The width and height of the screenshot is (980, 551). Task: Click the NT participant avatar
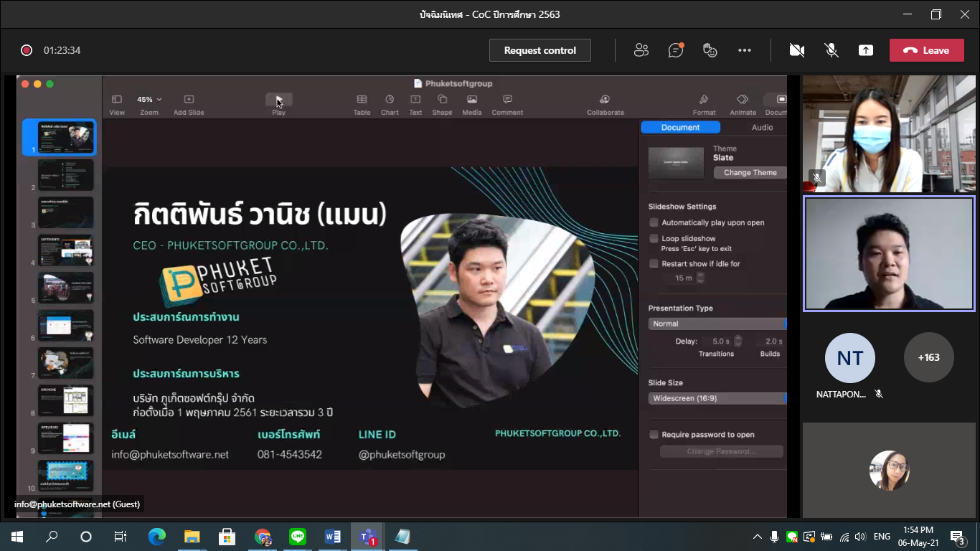[x=850, y=357]
